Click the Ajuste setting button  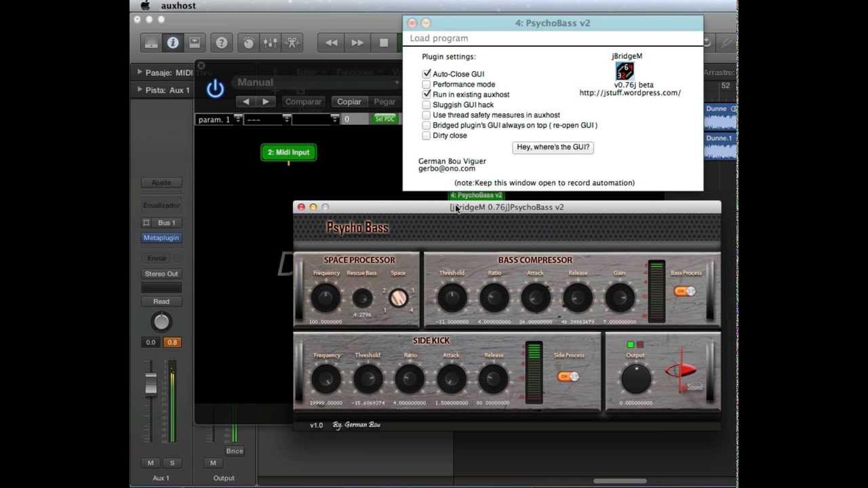tap(161, 182)
